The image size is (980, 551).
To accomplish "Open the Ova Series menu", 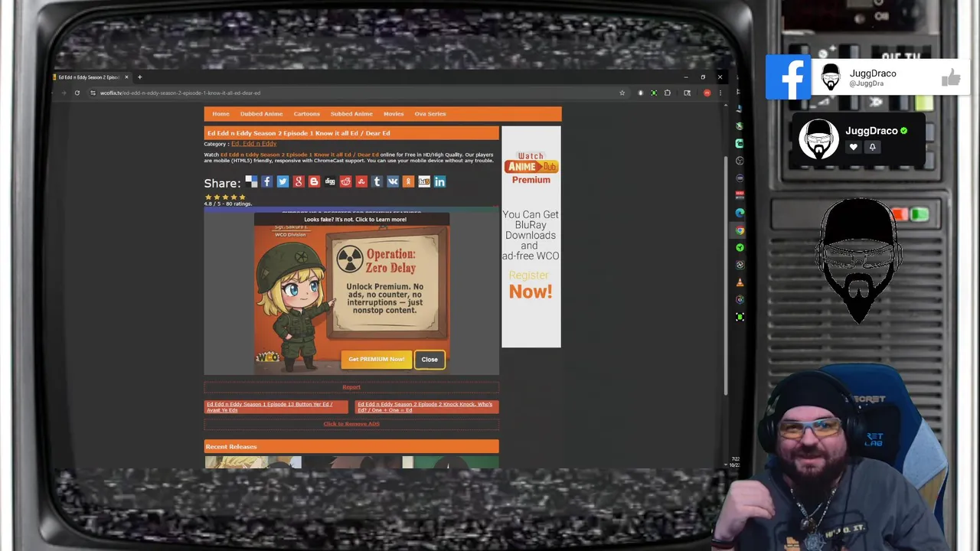I will [430, 113].
